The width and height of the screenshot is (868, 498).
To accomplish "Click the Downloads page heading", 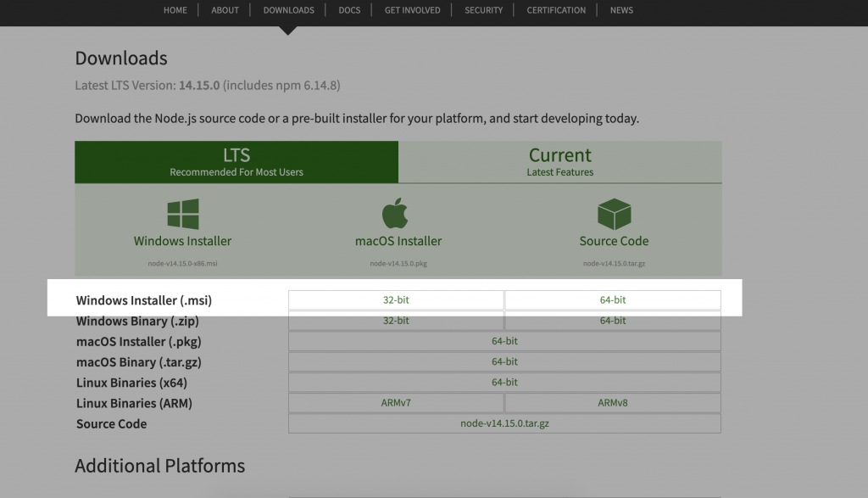I will click(x=121, y=58).
